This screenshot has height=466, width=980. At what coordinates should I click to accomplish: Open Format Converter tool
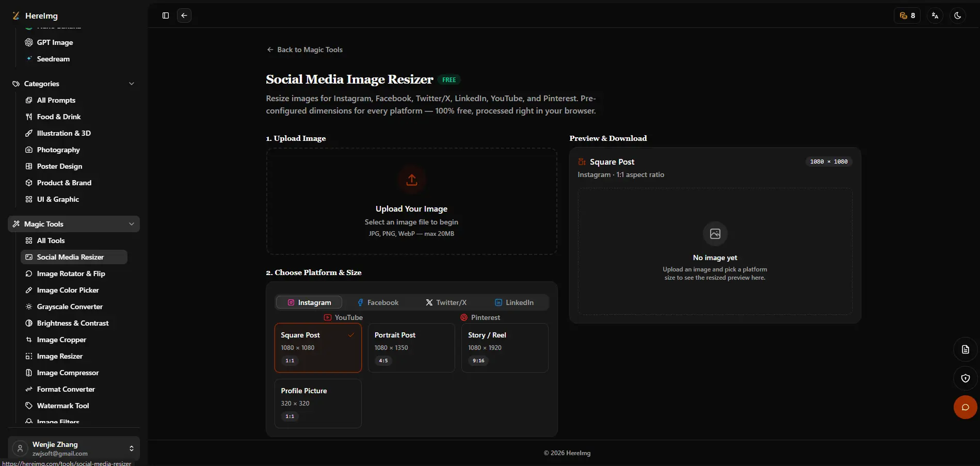pos(74,389)
